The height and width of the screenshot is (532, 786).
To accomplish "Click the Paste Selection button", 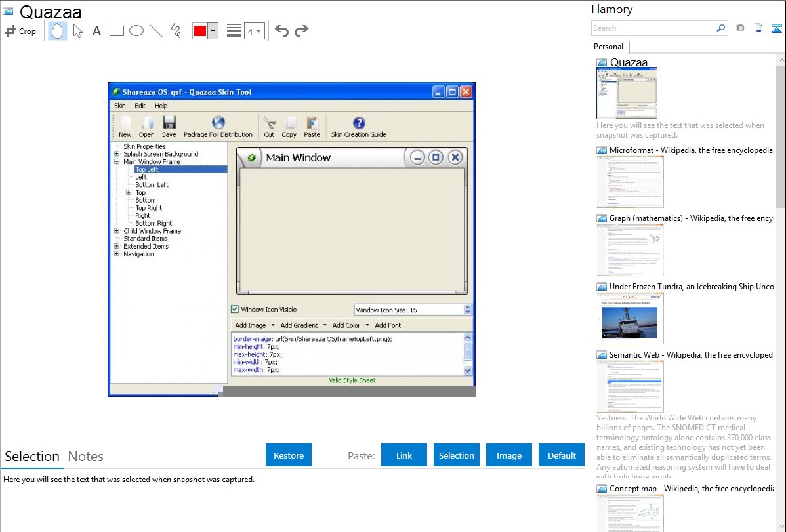I will tap(457, 455).
